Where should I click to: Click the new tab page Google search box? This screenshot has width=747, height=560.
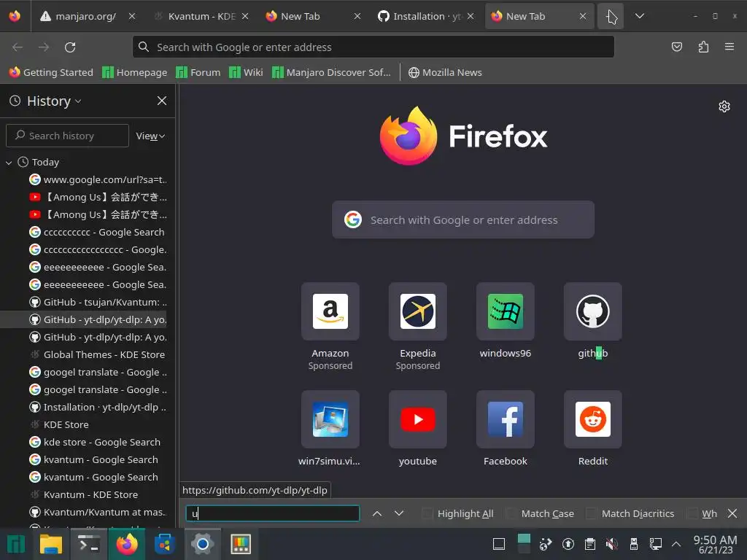coord(463,219)
